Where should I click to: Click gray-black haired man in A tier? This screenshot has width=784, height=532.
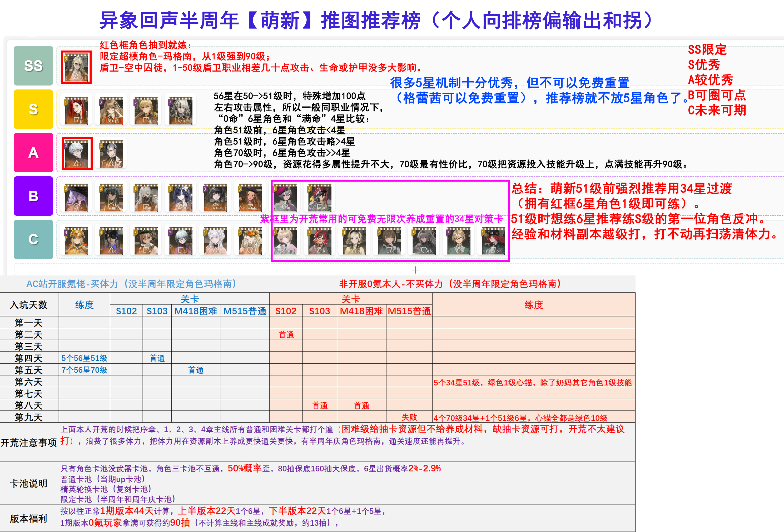tap(111, 154)
